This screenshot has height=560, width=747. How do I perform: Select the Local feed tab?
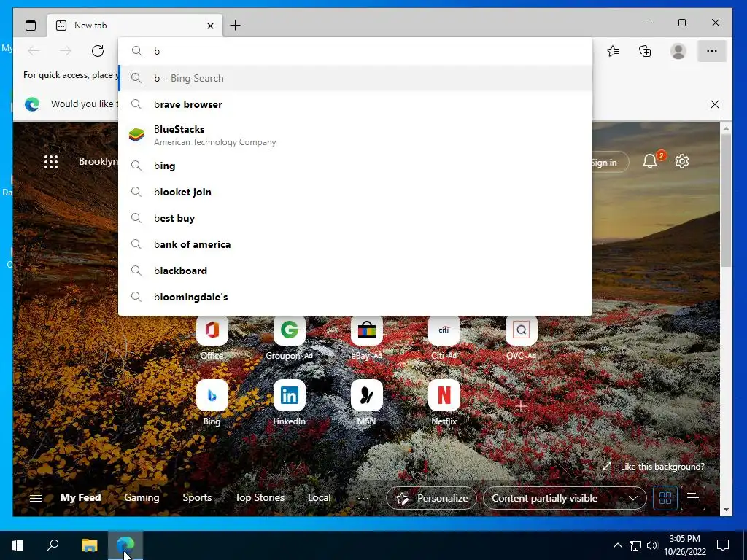pyautogui.click(x=320, y=497)
